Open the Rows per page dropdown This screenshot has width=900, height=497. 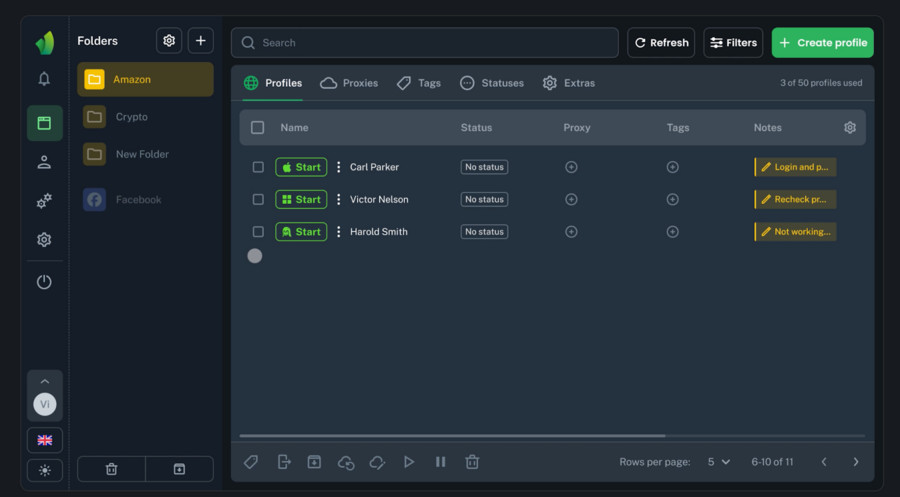718,462
